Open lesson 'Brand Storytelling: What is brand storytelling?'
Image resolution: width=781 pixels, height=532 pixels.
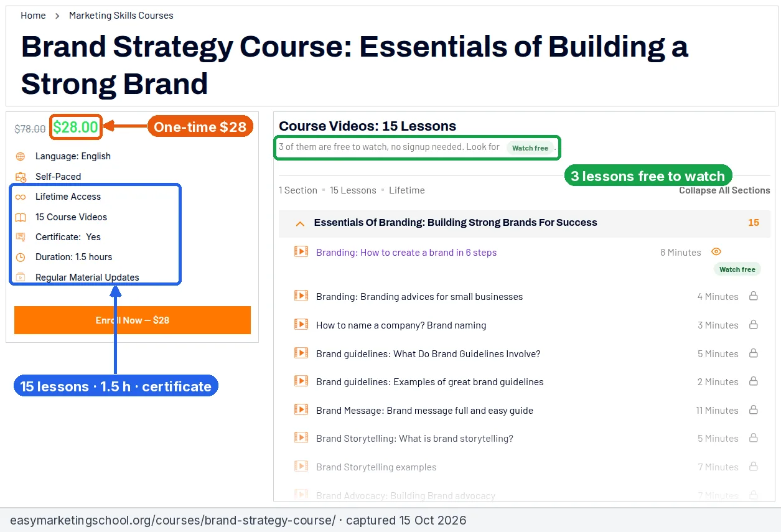point(414,439)
